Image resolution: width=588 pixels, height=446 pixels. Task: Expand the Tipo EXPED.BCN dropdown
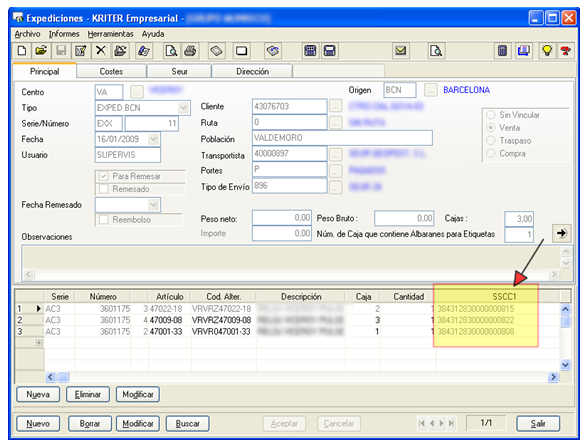(183, 108)
